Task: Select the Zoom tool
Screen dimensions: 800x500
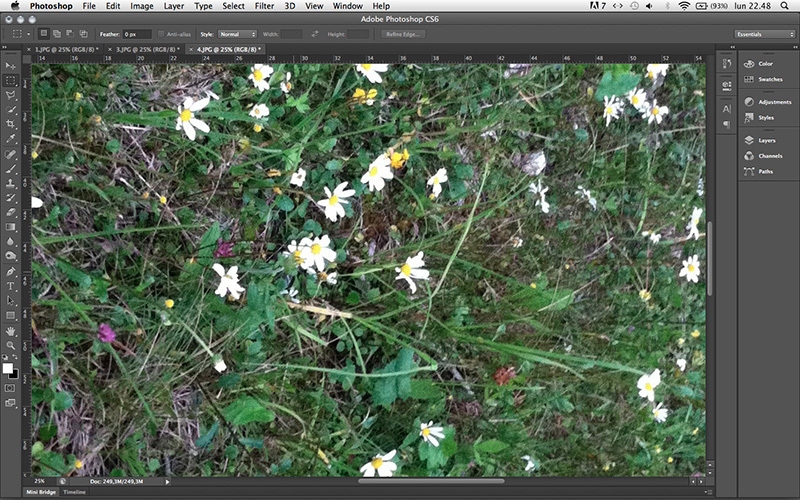Action: coord(10,346)
